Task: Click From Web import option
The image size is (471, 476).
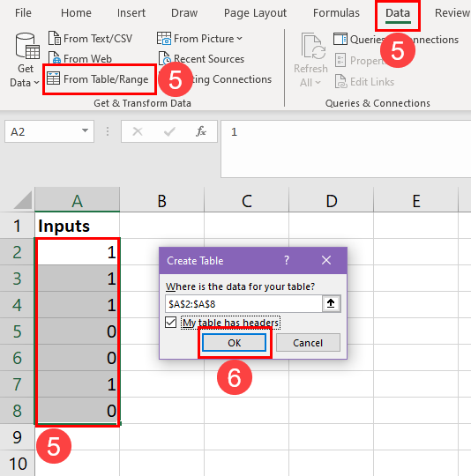Action: pos(80,58)
